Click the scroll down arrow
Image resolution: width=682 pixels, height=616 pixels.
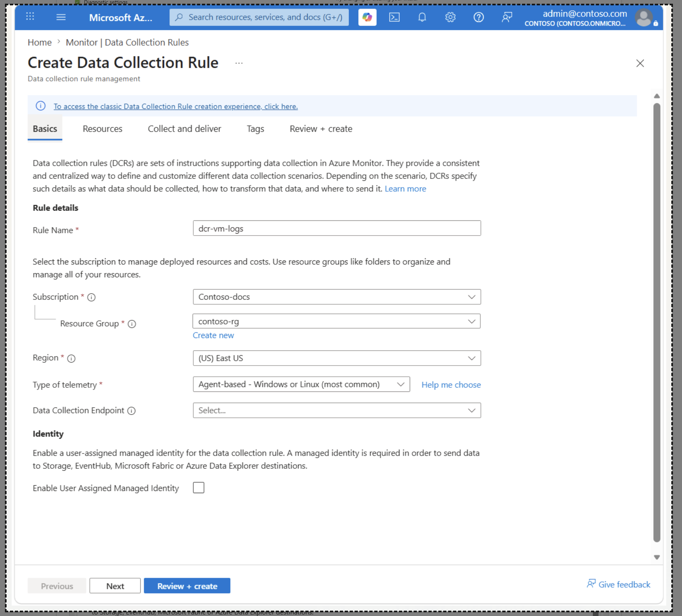657,558
